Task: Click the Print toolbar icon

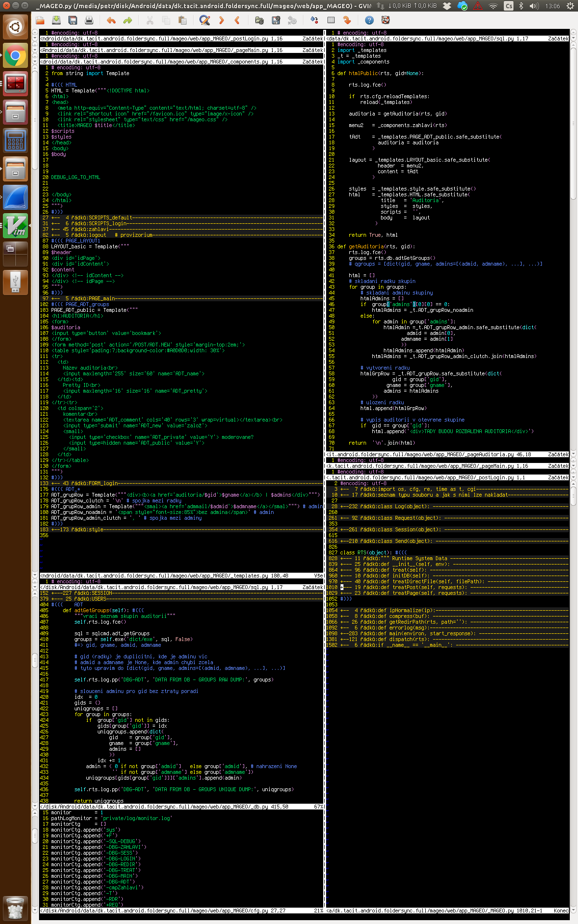Action: pyautogui.click(x=89, y=20)
